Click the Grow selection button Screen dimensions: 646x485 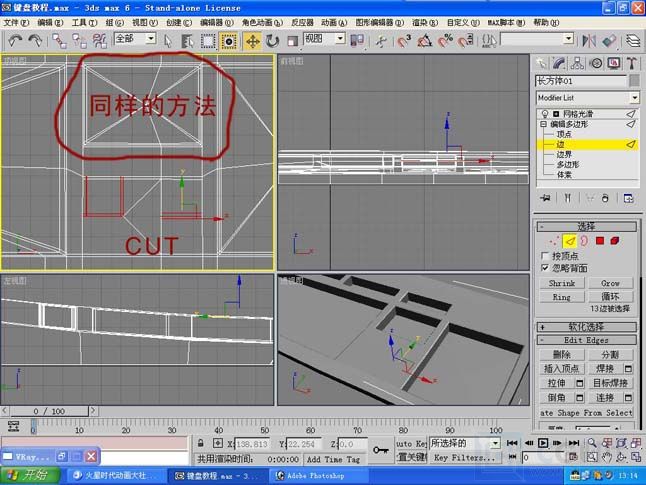tap(610, 283)
